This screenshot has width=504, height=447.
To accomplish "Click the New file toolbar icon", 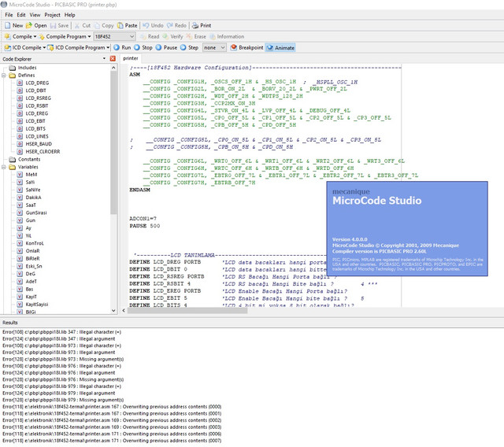I will (8, 25).
